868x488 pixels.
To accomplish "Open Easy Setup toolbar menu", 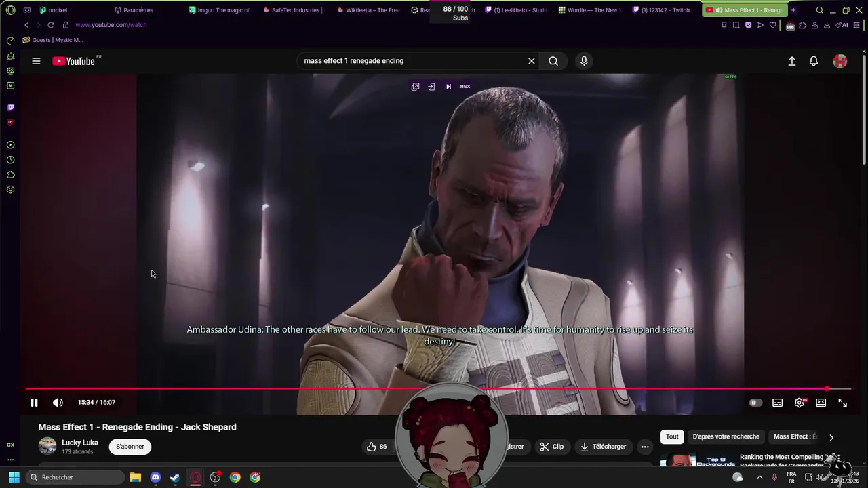I will pyautogui.click(x=856, y=25).
